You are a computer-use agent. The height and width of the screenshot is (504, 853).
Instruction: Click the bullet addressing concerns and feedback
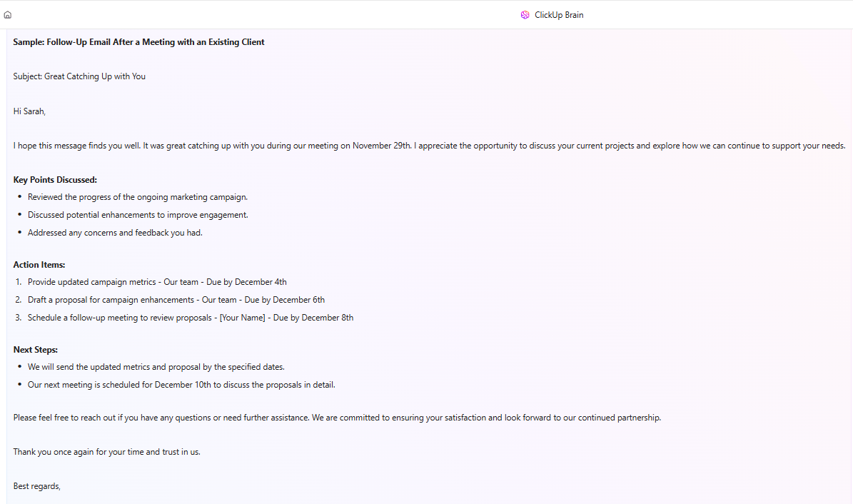point(115,232)
